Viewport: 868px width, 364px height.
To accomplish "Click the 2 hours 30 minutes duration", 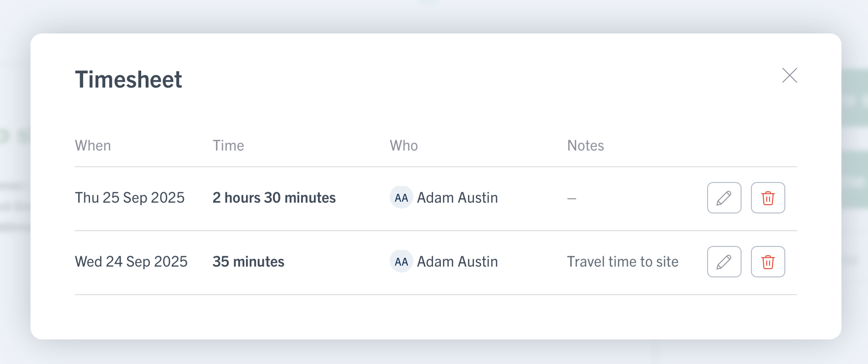I will (x=274, y=198).
